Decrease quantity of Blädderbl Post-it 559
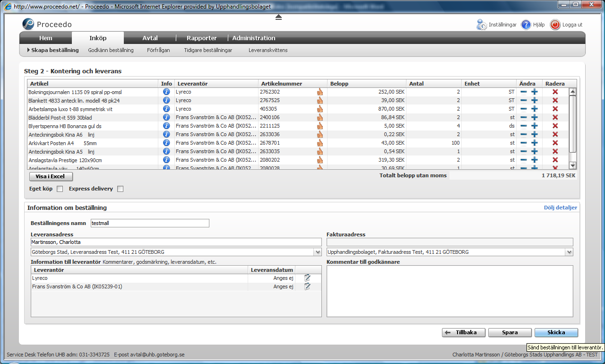 click(524, 117)
